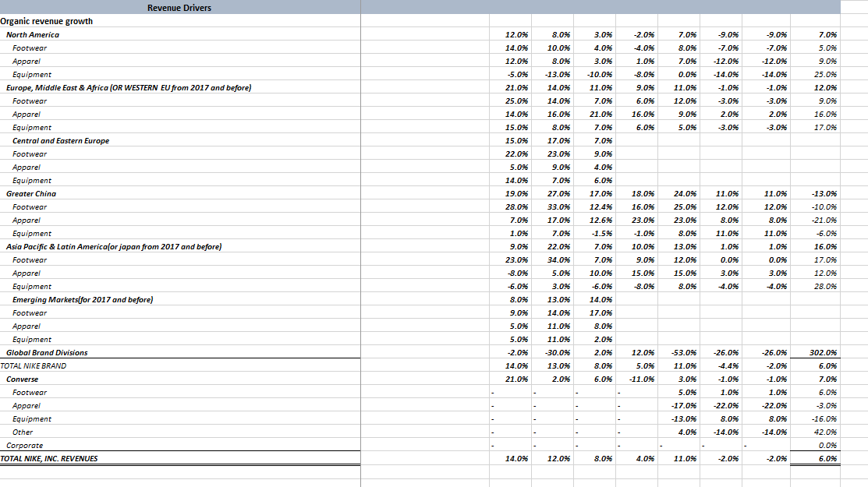
Task: Select the 0.0% North America Equipment cell
Action: (x=678, y=74)
